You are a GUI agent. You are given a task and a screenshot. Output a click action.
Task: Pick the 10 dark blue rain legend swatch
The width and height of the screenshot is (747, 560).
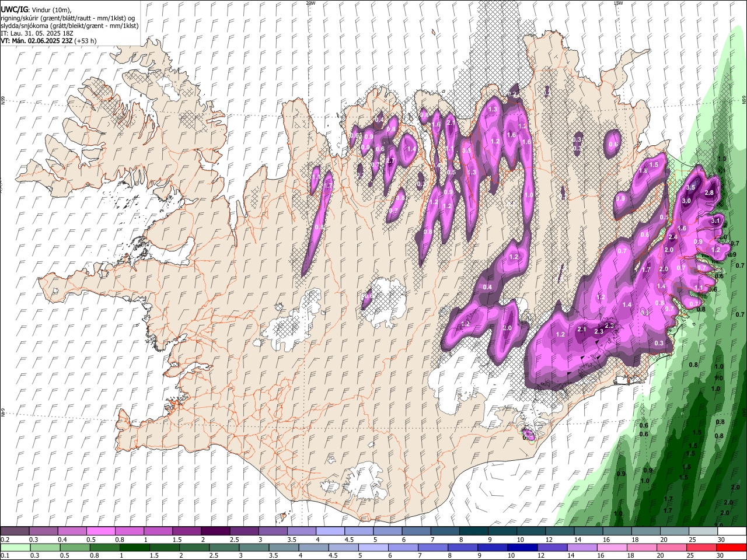coord(522,548)
